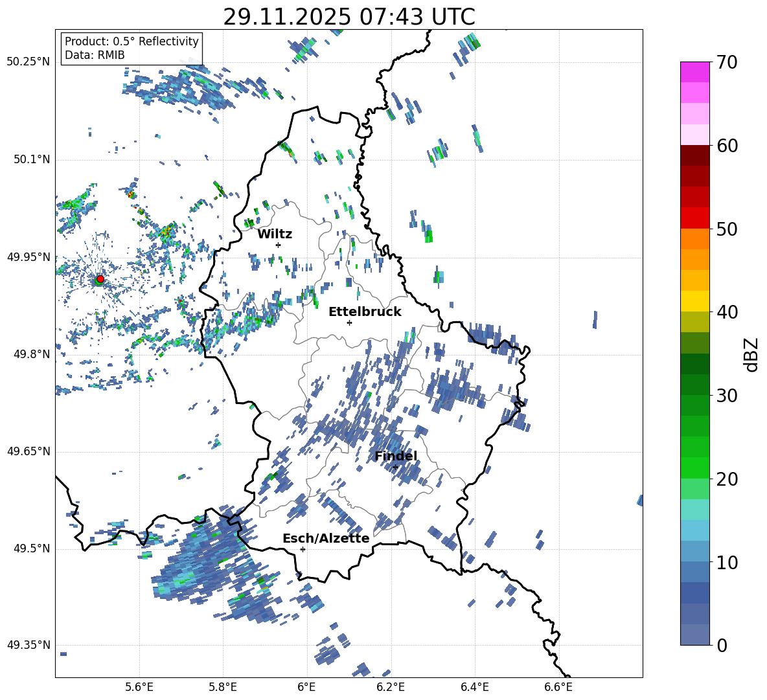
Task: Click the red radar site marker
Action: click(x=100, y=279)
